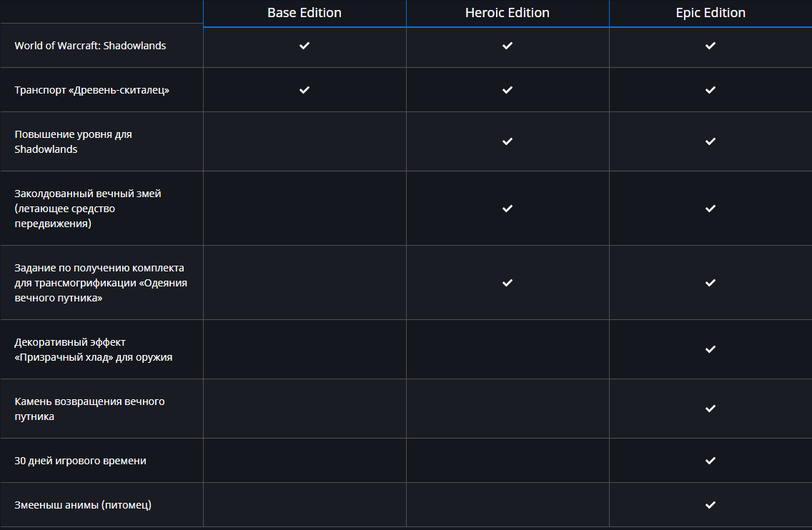
Task: Click Heroic Edition checkmark for Shadowlands game row
Action: [x=508, y=46]
